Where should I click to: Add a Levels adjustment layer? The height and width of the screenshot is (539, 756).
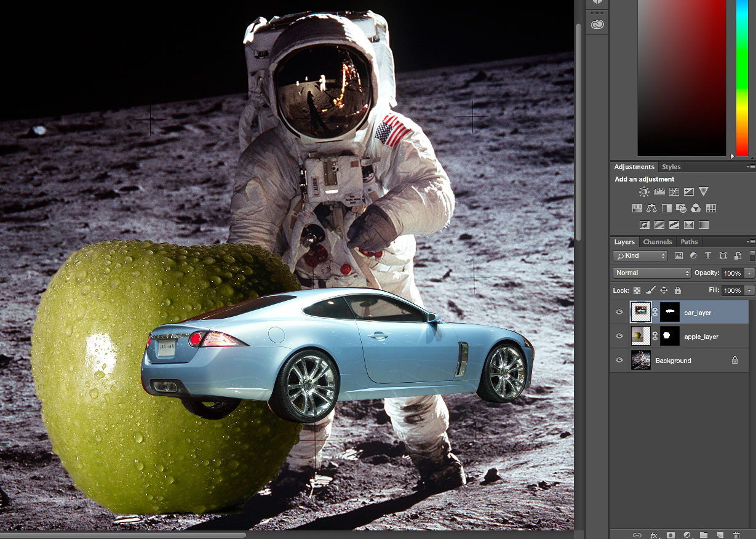pyautogui.click(x=659, y=192)
